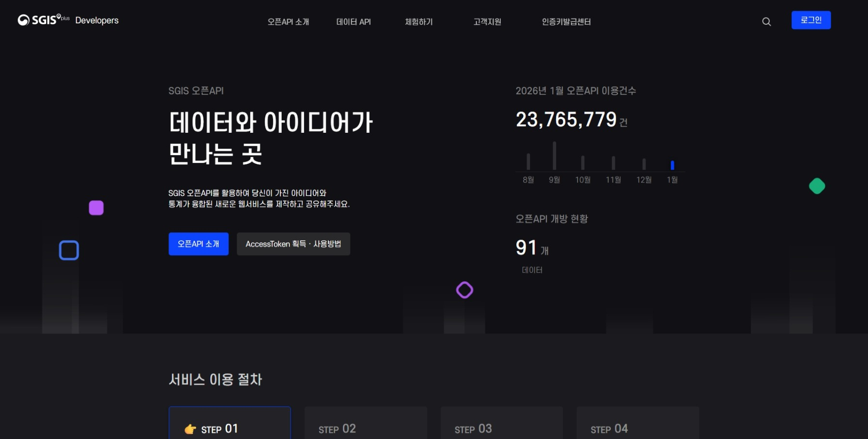Click the SGIS plus Developers logo
This screenshot has height=439, width=868.
click(68, 20)
